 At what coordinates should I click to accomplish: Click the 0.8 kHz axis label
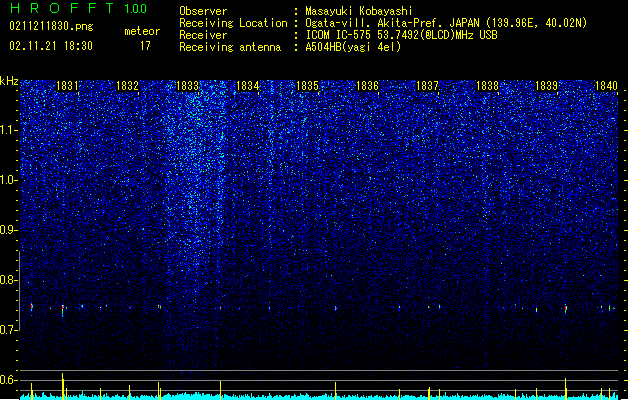(x=9, y=280)
